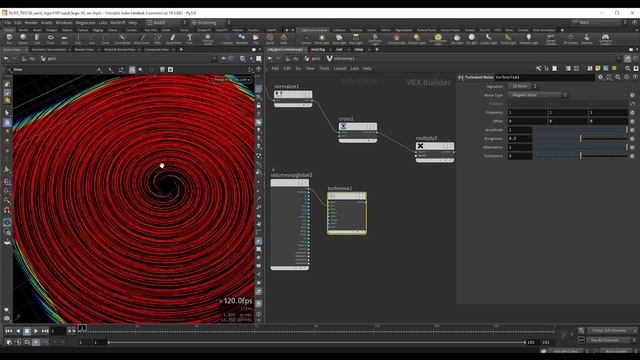
Task: Open the network editor Layout menu
Action: point(340,68)
